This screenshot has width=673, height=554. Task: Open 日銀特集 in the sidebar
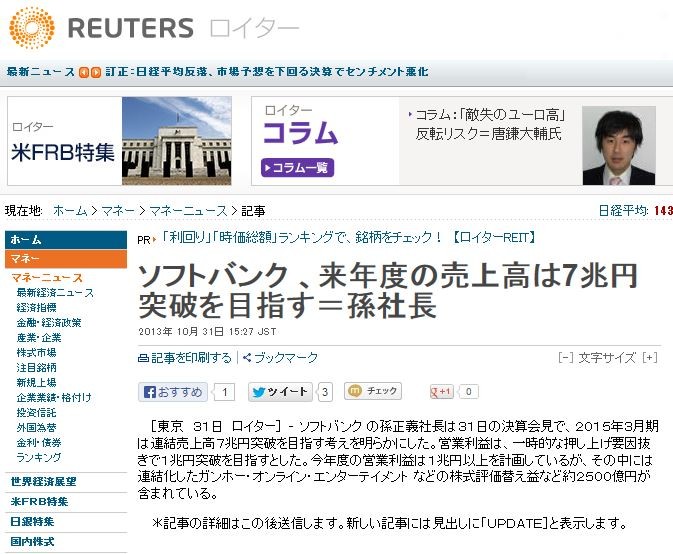[x=32, y=522]
